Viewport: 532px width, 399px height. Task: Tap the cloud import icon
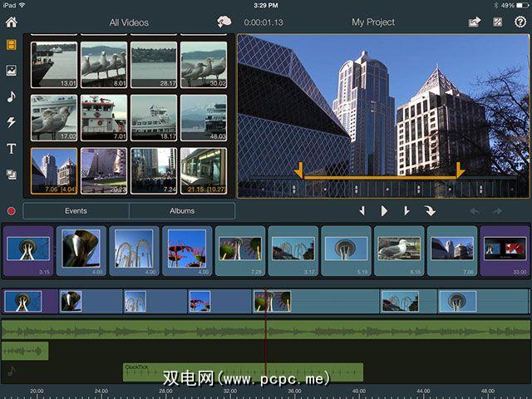tap(224, 22)
